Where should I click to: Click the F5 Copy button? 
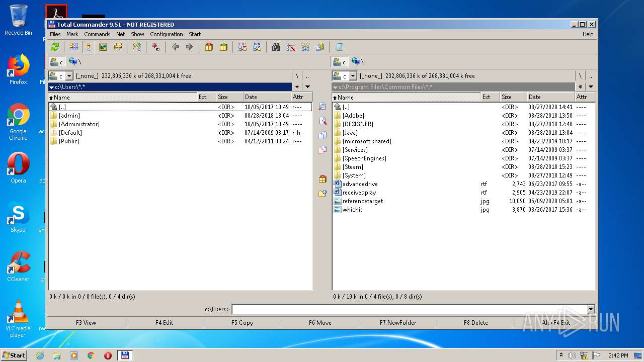coord(242,323)
